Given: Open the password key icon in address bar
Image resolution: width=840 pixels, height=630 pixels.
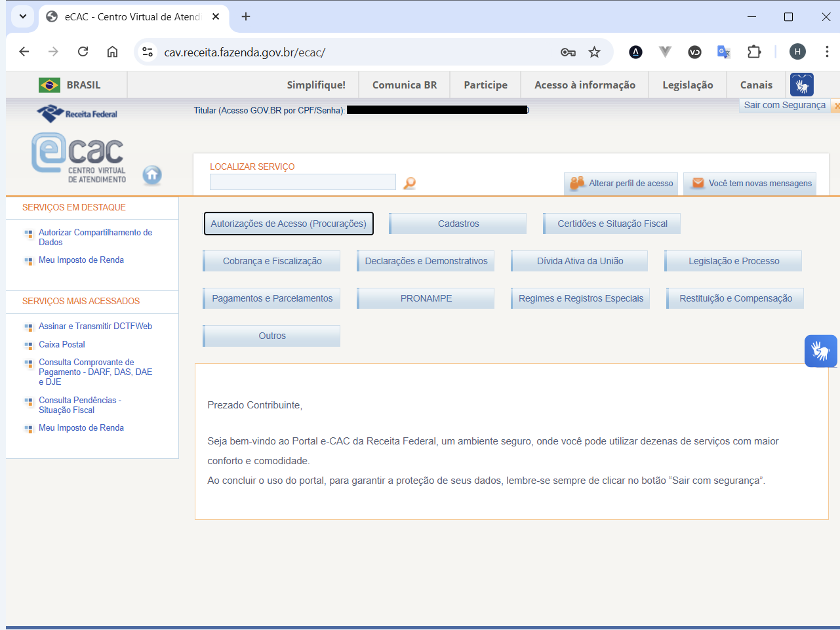Looking at the screenshot, I should 568,52.
